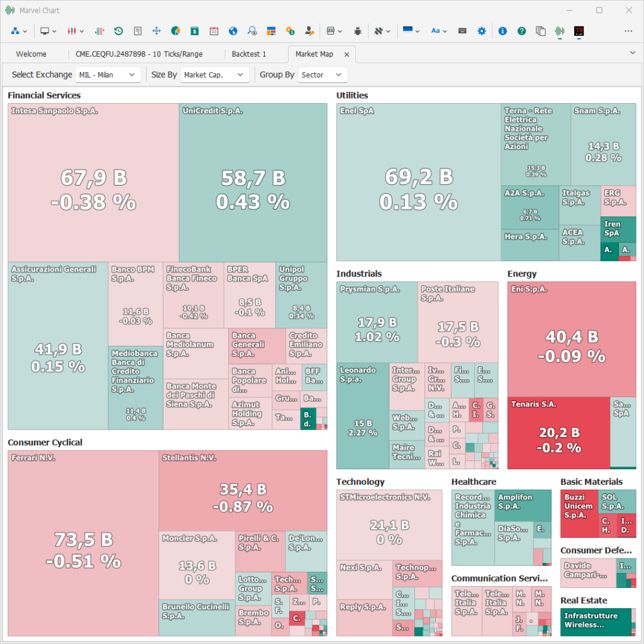Open the green help question mark
Image resolution: width=644 pixels, height=644 pixels.
[x=521, y=31]
